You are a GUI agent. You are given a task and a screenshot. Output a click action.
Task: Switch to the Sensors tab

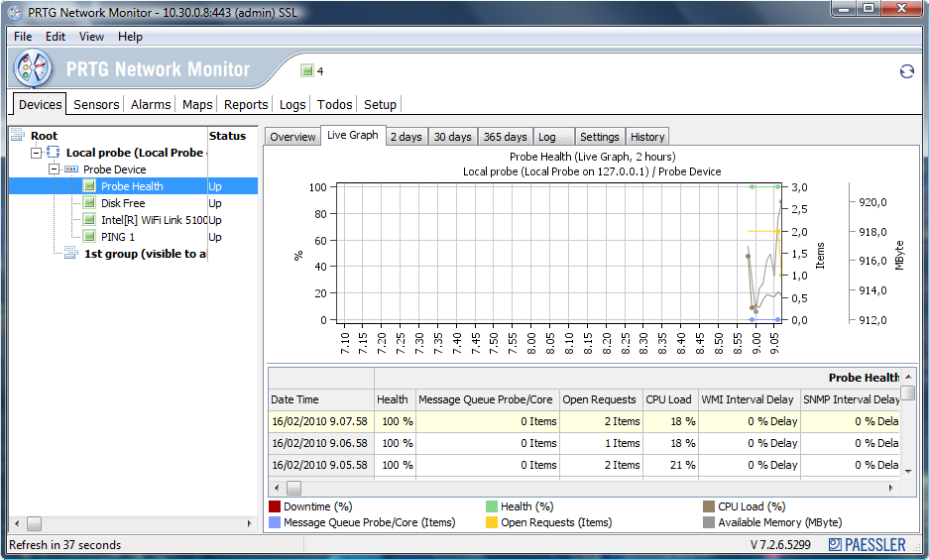[x=96, y=105]
